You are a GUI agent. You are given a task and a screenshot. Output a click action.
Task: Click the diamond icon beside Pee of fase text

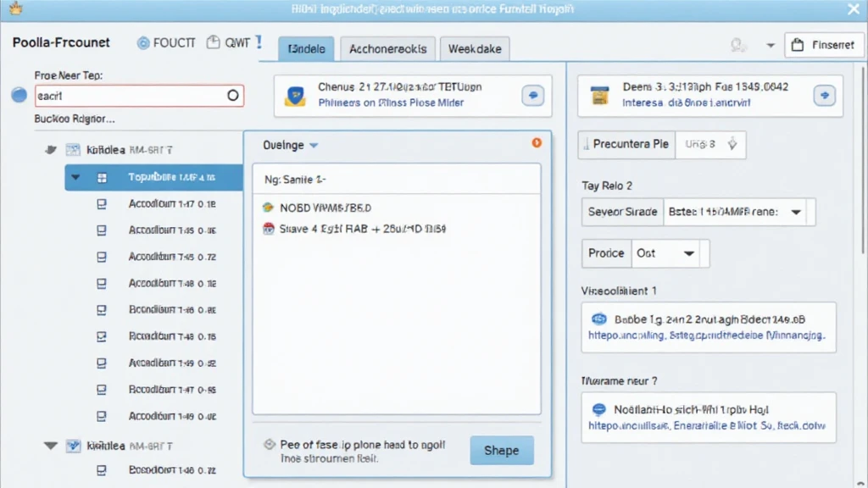270,444
